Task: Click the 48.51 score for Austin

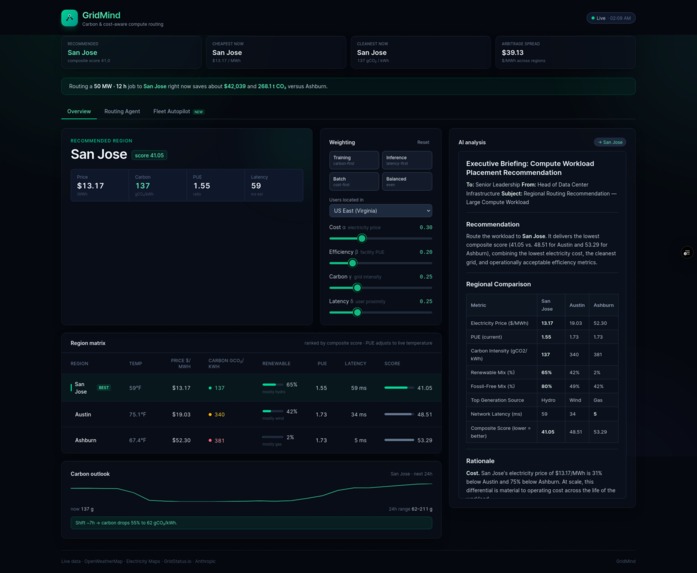Action: point(425,414)
